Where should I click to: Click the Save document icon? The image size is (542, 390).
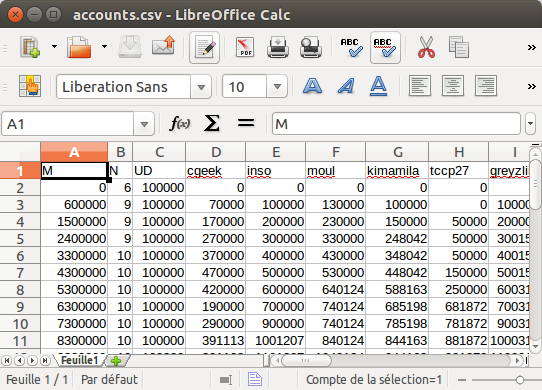[x=130, y=47]
